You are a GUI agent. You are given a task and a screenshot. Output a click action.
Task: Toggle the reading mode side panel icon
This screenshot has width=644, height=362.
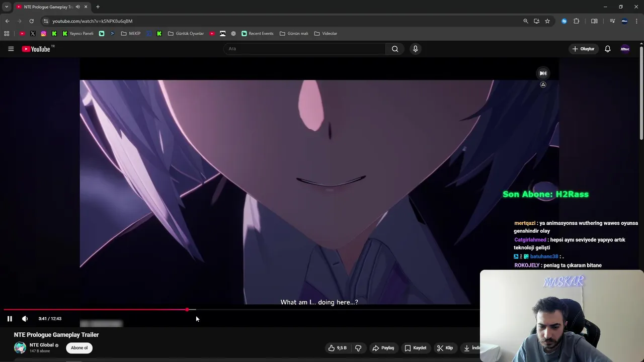tap(594, 21)
